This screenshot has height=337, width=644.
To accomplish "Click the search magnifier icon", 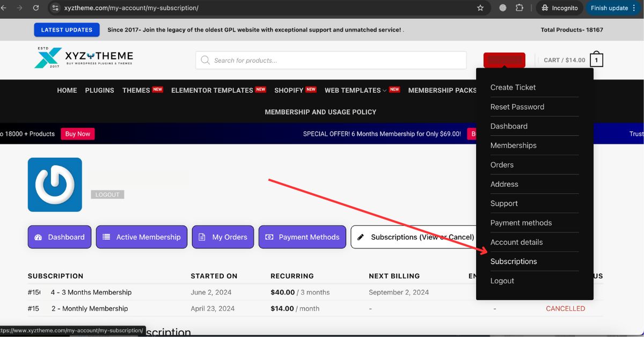I will point(205,60).
